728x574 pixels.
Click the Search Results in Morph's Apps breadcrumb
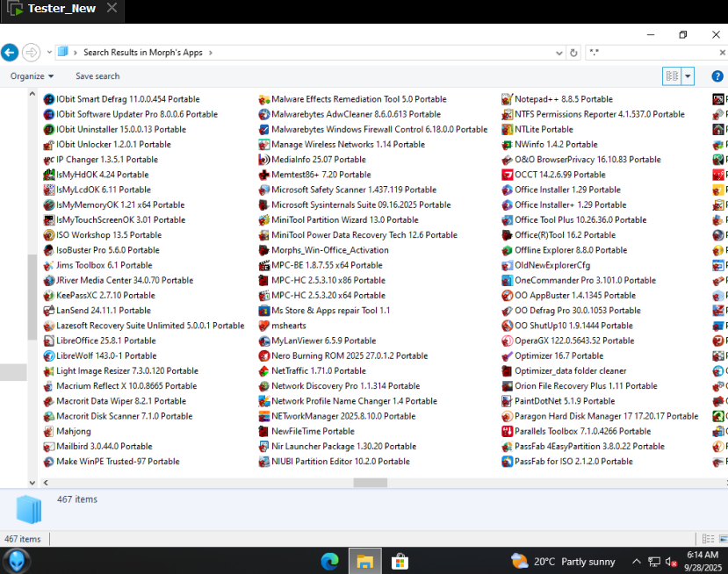143,53
